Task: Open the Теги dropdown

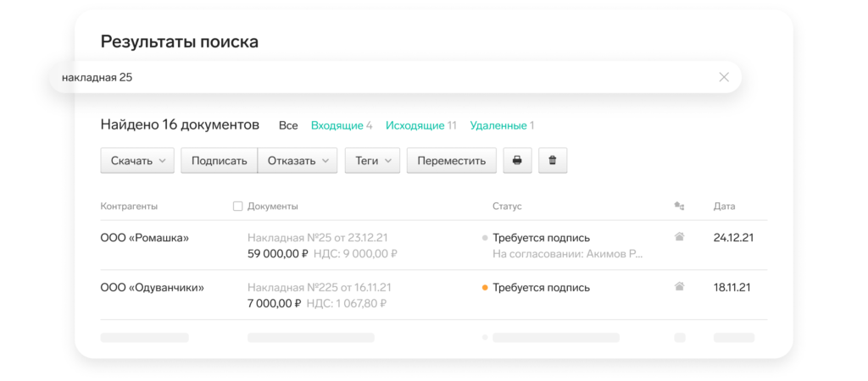Action: (372, 161)
